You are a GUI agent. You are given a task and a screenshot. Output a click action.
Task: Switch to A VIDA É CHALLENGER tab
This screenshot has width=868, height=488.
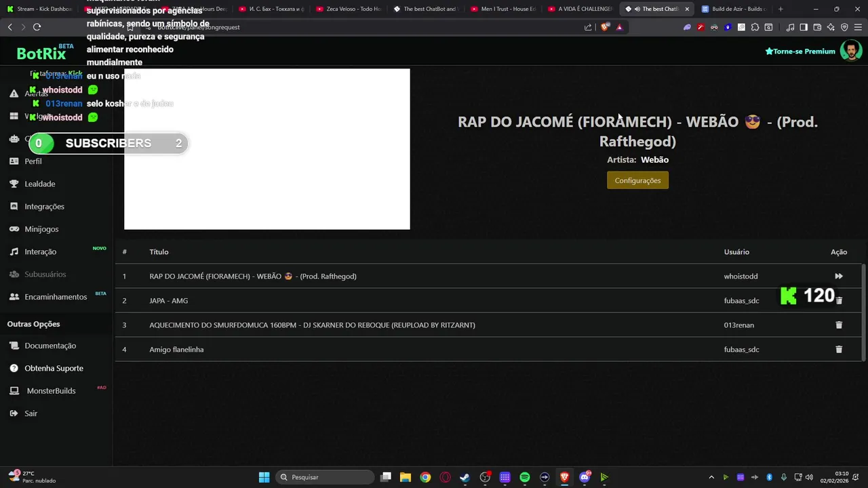coord(580,9)
